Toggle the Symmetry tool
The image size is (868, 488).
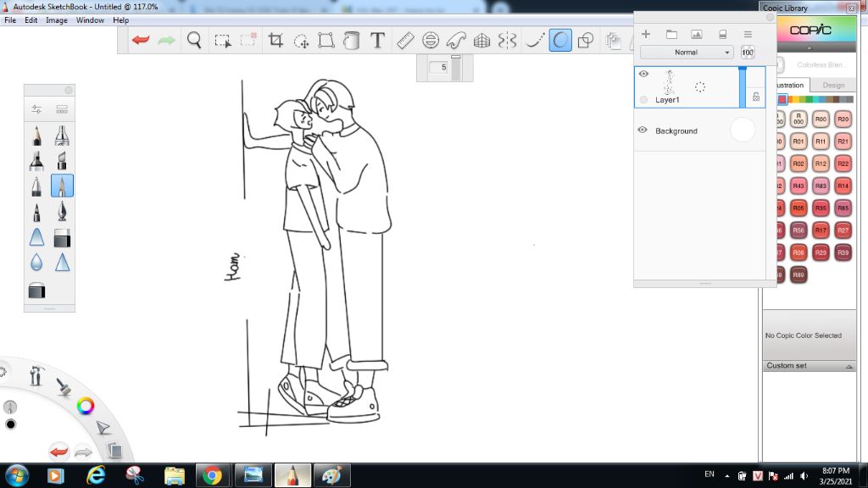507,40
